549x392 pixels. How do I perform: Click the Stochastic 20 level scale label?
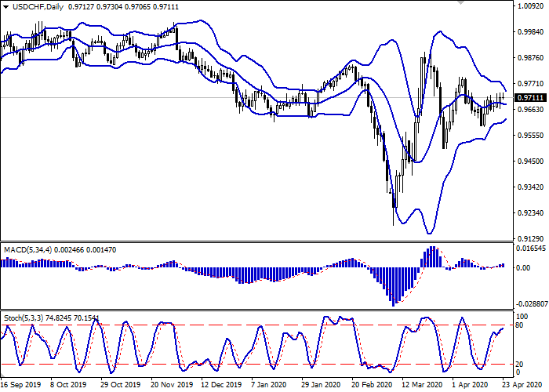521,364
